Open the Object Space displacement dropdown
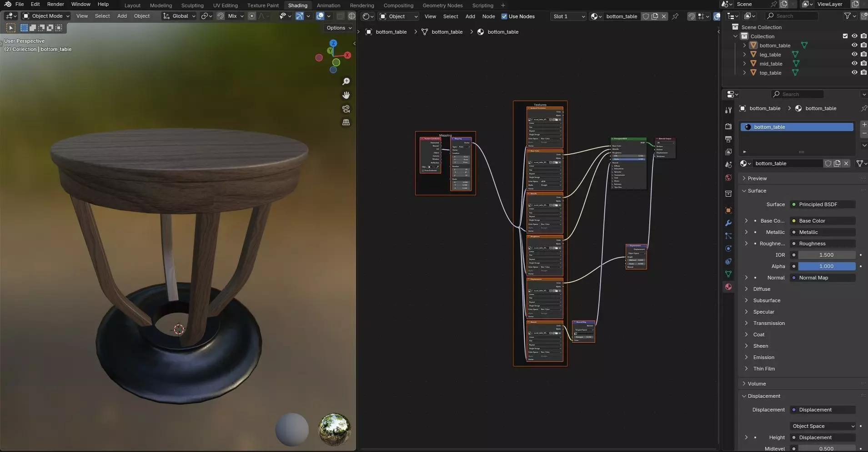This screenshot has width=868, height=452. coord(823,426)
